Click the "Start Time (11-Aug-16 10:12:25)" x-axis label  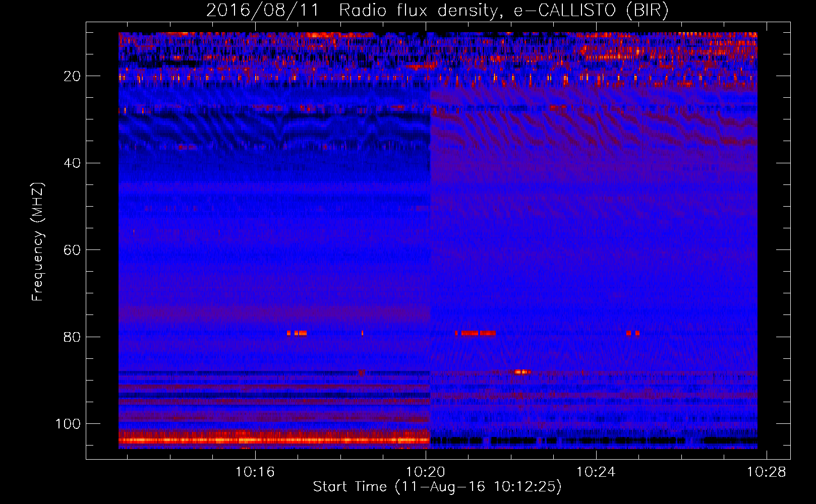coord(437,487)
